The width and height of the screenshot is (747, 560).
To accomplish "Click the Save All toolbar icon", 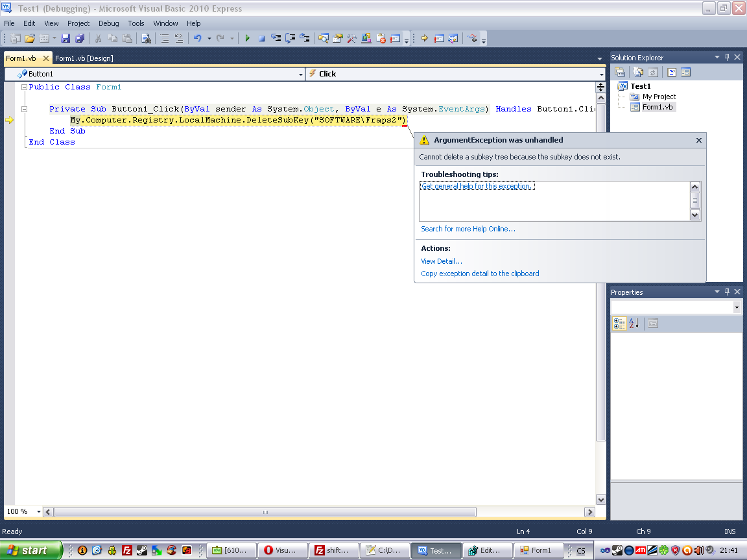I will click(80, 39).
